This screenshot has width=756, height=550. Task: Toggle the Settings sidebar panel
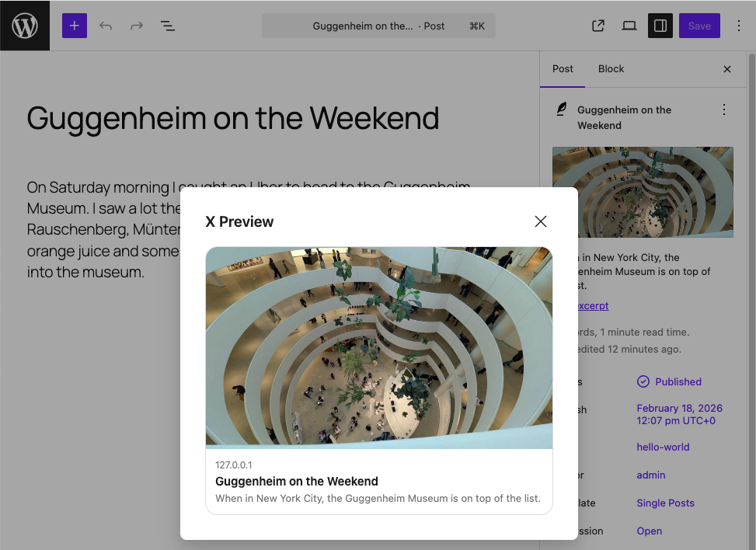(x=660, y=26)
